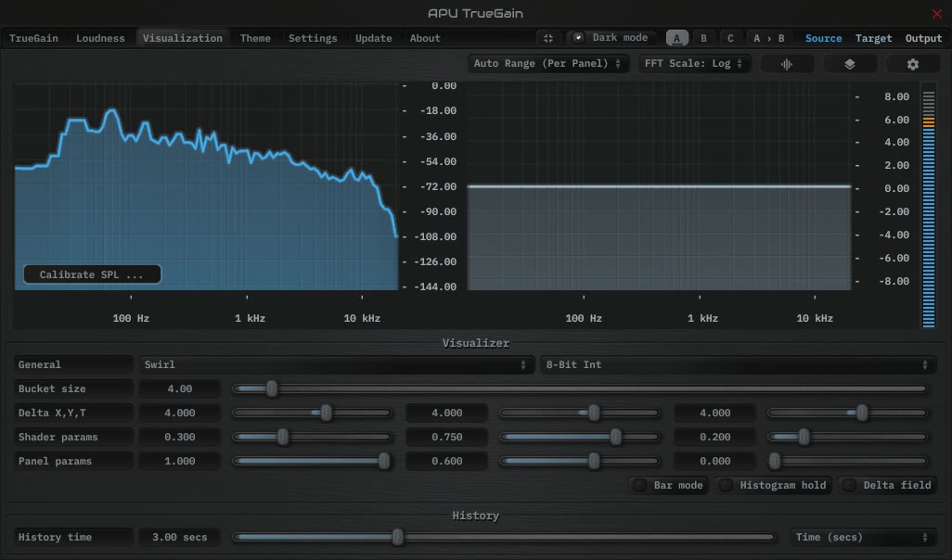Switch to the TrueGain tab

pyautogui.click(x=33, y=38)
